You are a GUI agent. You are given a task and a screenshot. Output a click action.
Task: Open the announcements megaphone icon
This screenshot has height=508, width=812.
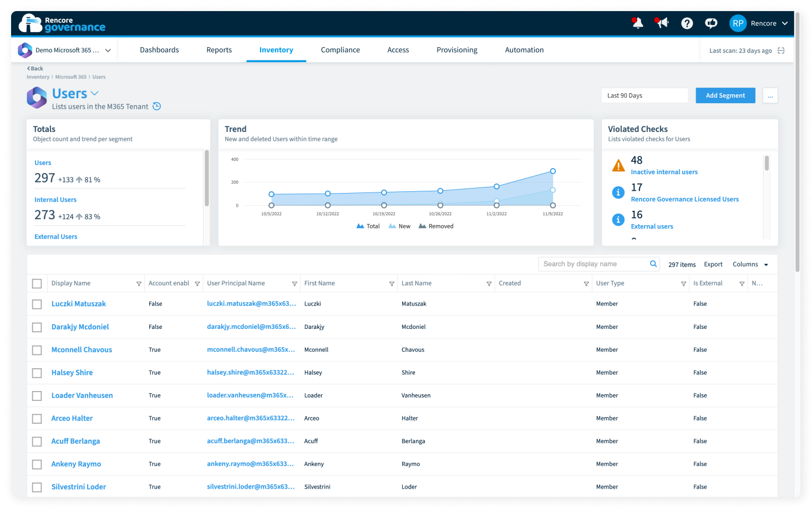tap(662, 23)
